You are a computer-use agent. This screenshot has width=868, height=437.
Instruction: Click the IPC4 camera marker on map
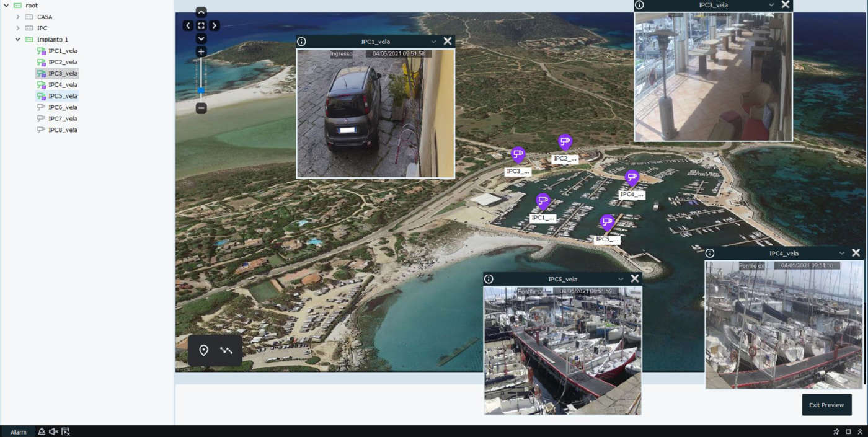point(632,178)
